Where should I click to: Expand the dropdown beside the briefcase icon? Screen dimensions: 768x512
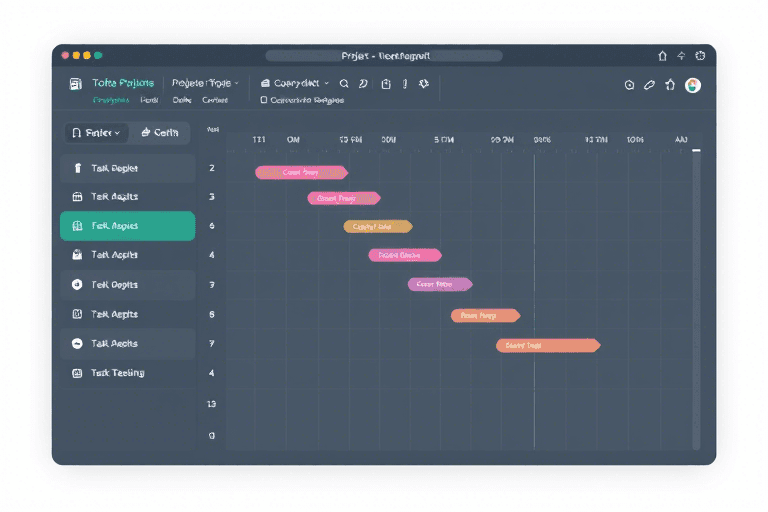pyautogui.click(x=295, y=84)
